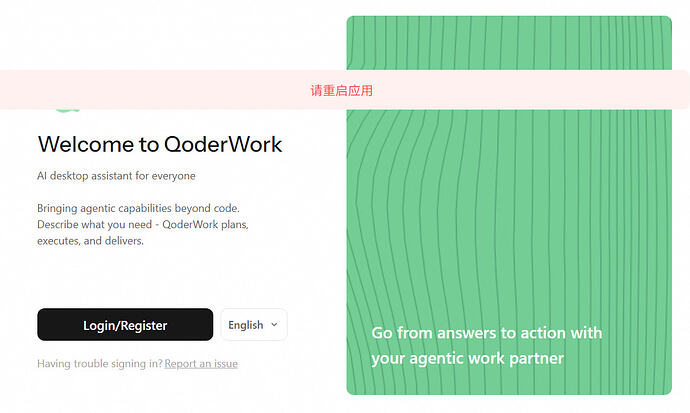
Task: Select the Welcome to QoderWork heading
Action: click(x=160, y=144)
